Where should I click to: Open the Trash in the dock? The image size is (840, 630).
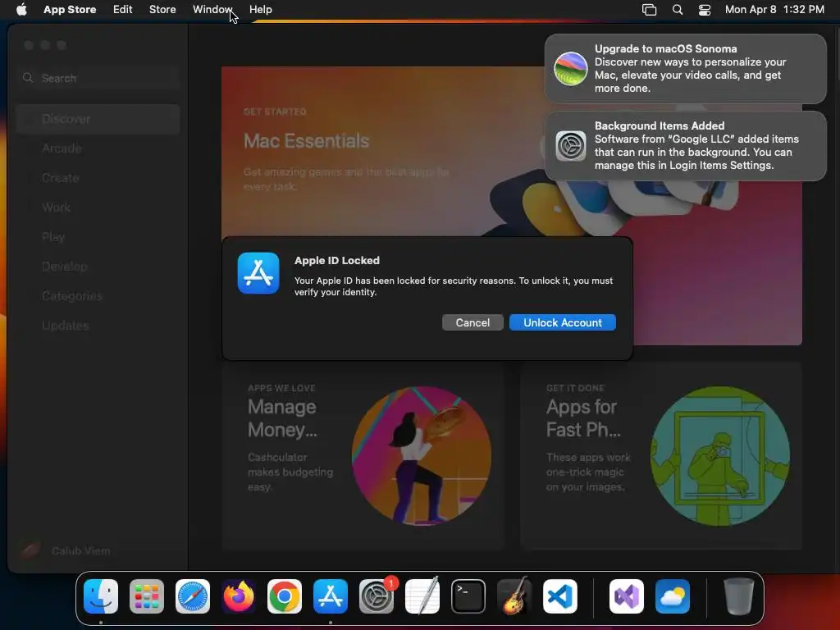(739, 596)
